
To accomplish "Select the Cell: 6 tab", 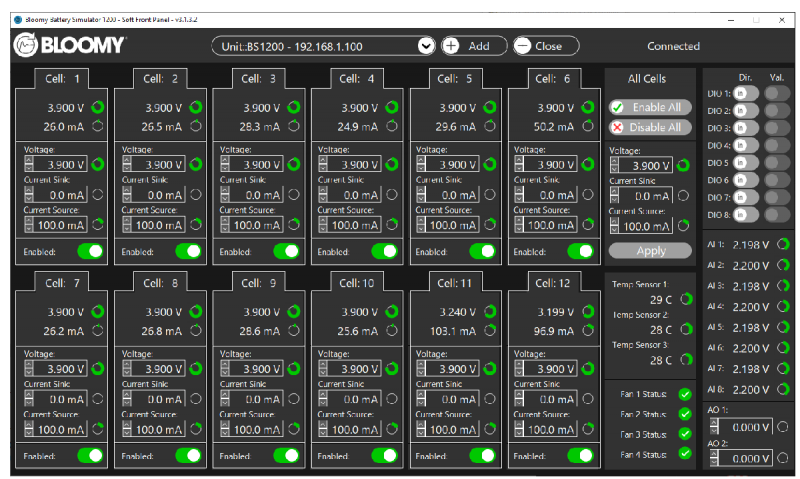I will [553, 79].
